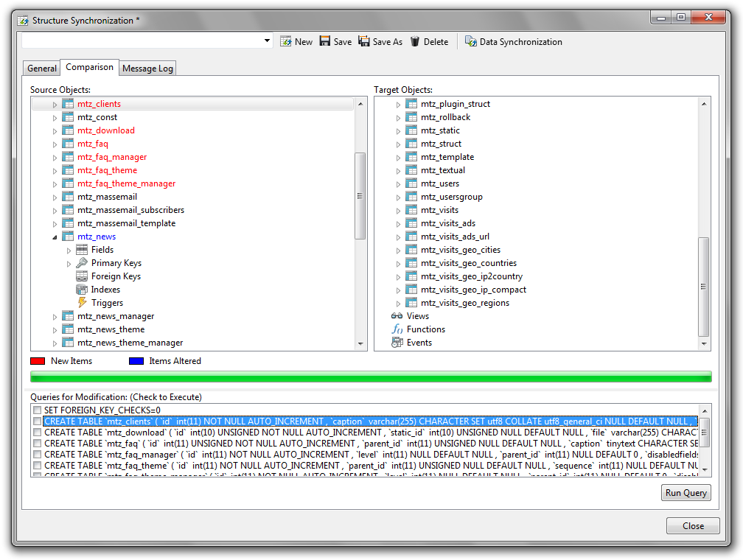Click the Structure Synchronization title bar icon
This screenshot has height=560, width=743.
click(x=23, y=21)
